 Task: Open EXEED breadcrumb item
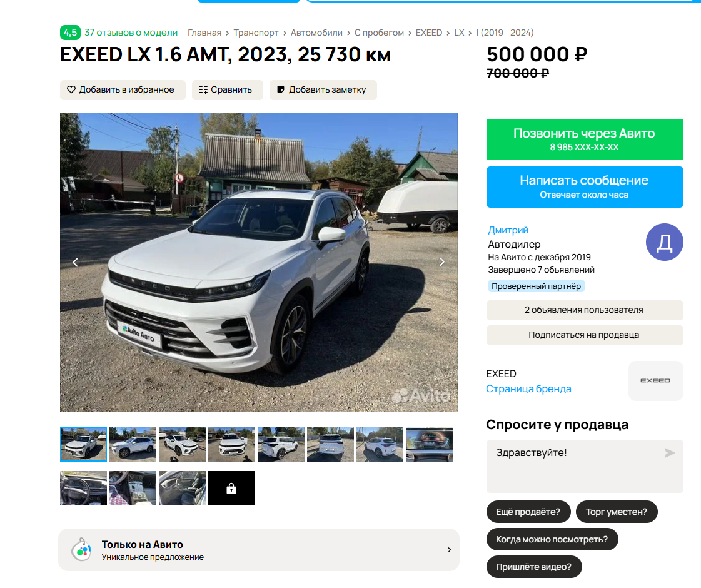click(x=429, y=33)
